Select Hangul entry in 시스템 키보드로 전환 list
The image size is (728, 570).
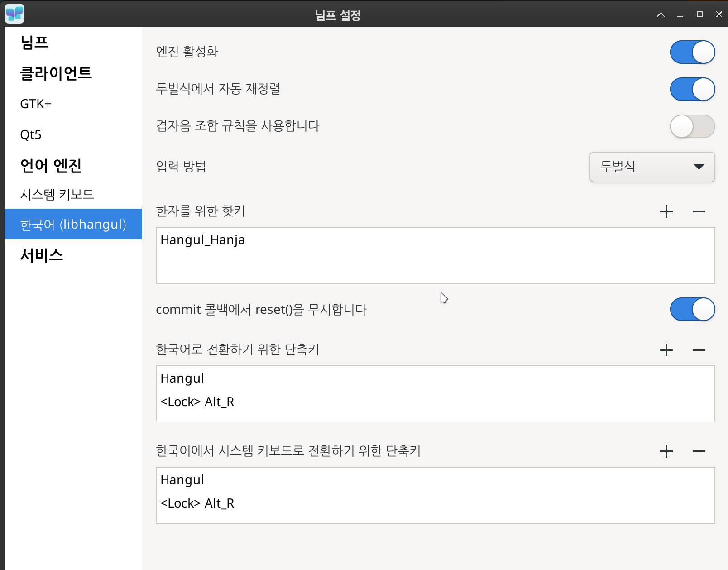[435, 479]
